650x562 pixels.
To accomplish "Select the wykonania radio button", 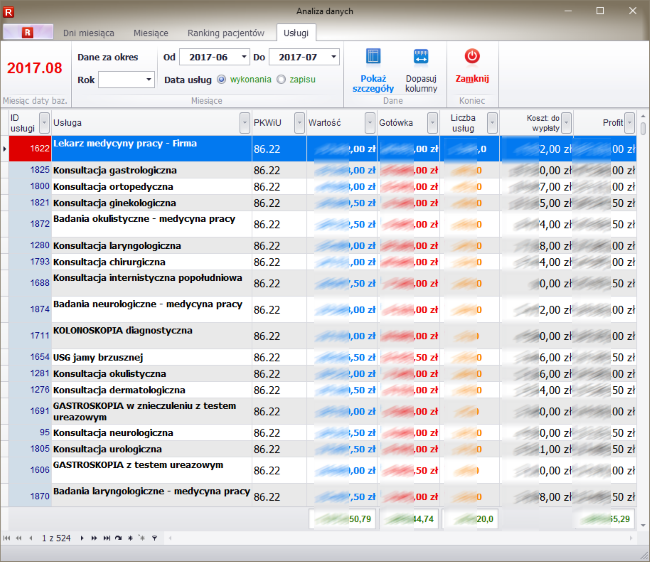I will pyautogui.click(x=221, y=79).
